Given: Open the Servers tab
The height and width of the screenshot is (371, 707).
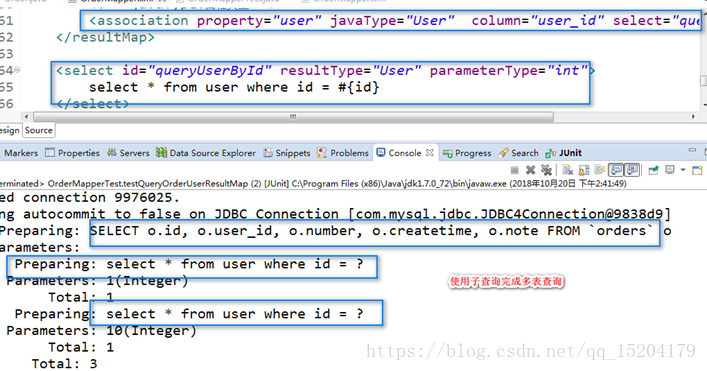Looking at the screenshot, I should coord(128,153).
